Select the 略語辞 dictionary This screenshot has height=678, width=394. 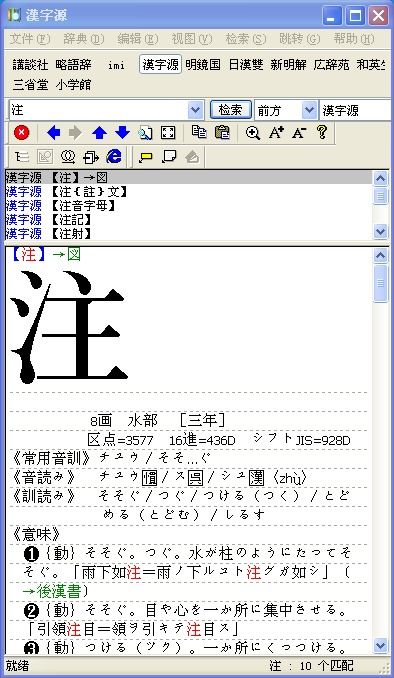74,65
